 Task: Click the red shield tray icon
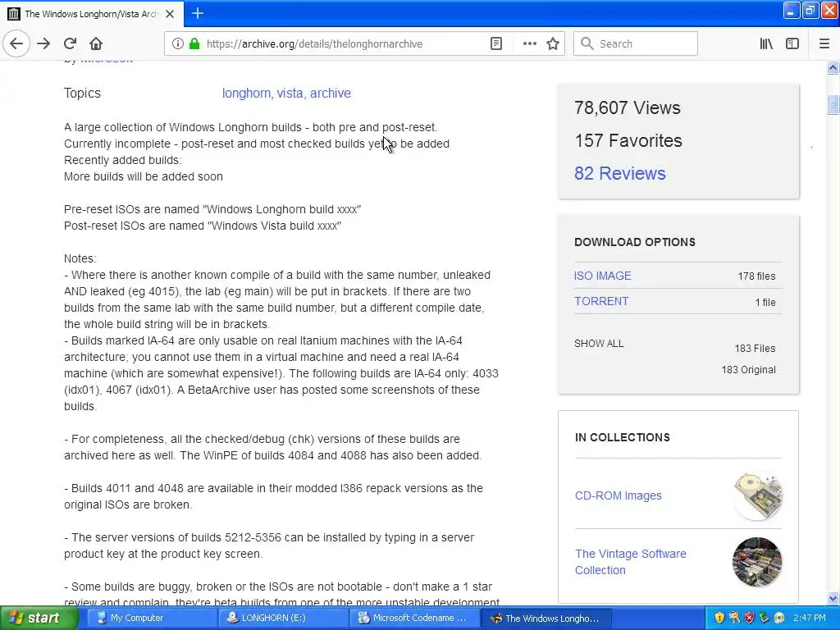tap(750, 618)
